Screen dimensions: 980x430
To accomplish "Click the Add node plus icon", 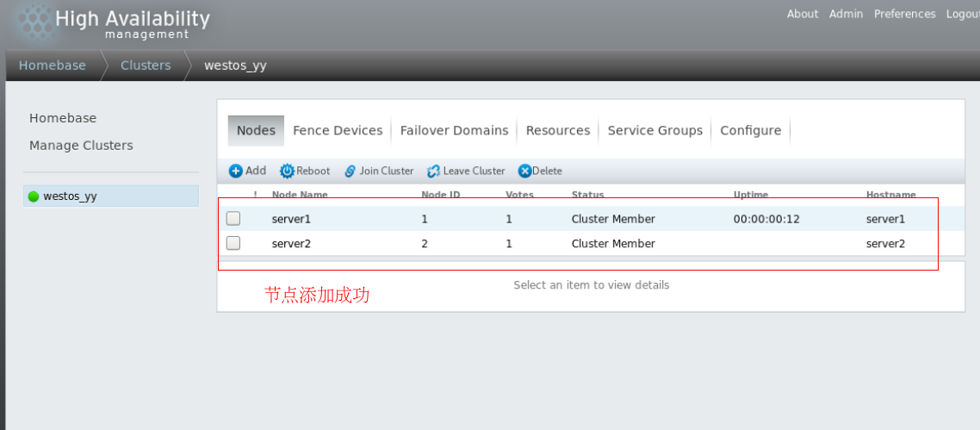I will (x=236, y=171).
